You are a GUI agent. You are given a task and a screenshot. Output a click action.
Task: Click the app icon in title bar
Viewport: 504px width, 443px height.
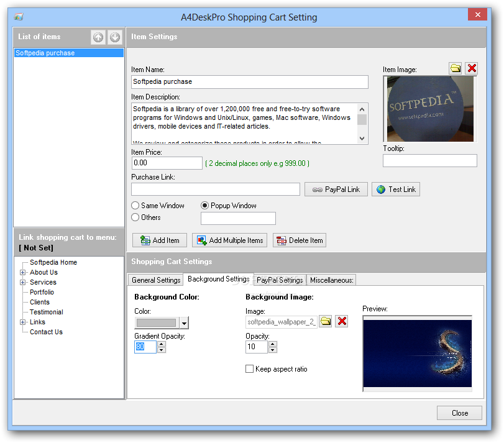tap(19, 17)
